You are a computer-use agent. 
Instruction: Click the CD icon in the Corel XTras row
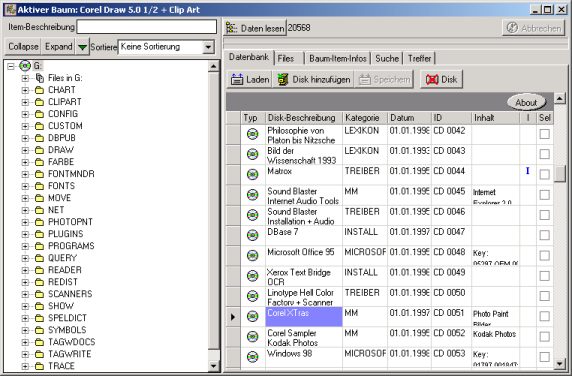tap(252, 316)
